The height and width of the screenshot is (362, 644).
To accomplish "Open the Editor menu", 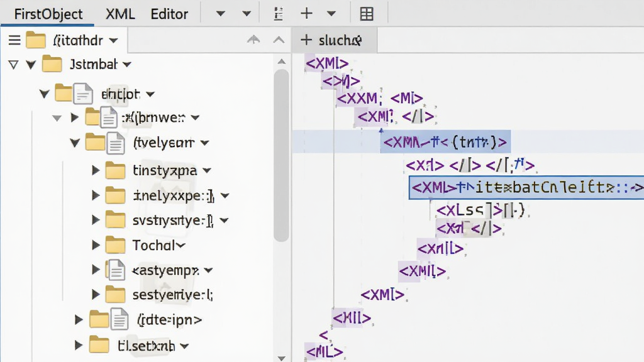I will [x=169, y=14].
